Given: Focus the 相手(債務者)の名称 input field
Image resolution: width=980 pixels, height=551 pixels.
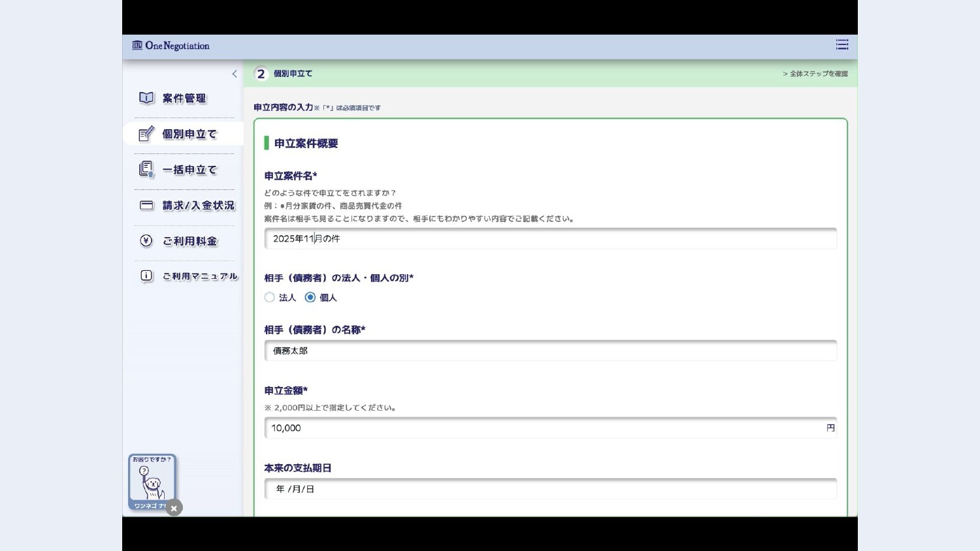Looking at the screenshot, I should 550,351.
